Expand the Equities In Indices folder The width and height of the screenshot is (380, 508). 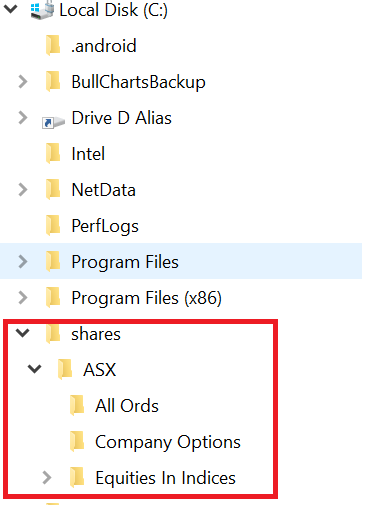pyautogui.click(x=47, y=477)
